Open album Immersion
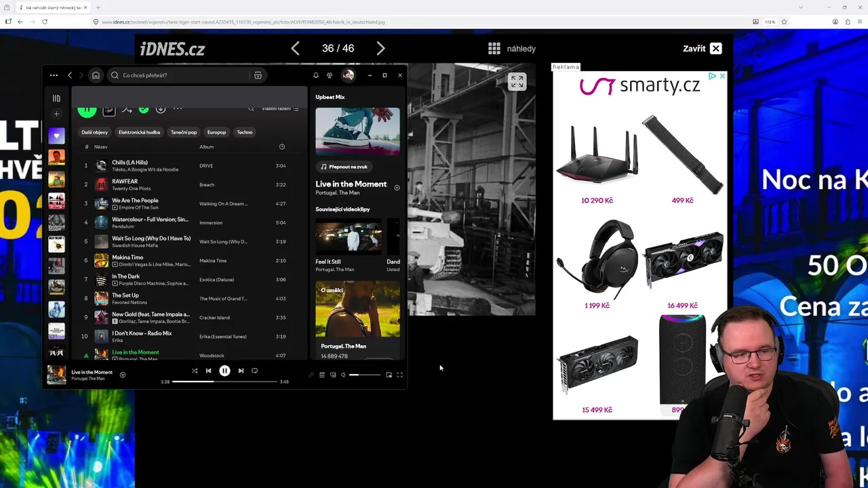This screenshot has height=488, width=868. tap(211, 222)
